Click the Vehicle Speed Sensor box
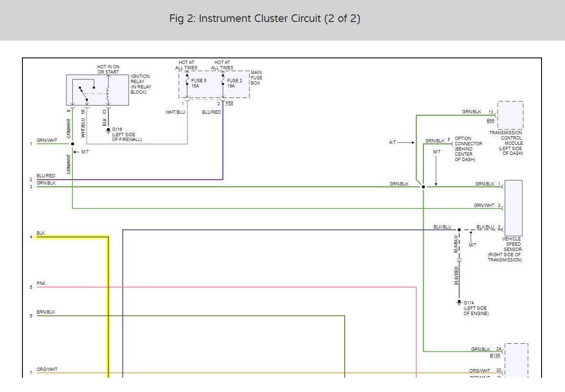565x392 pixels. [x=513, y=208]
